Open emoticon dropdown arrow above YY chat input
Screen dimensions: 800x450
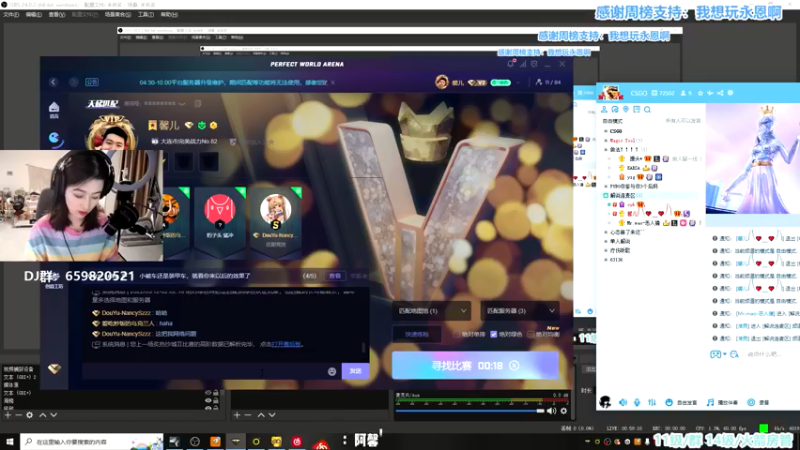point(724,355)
